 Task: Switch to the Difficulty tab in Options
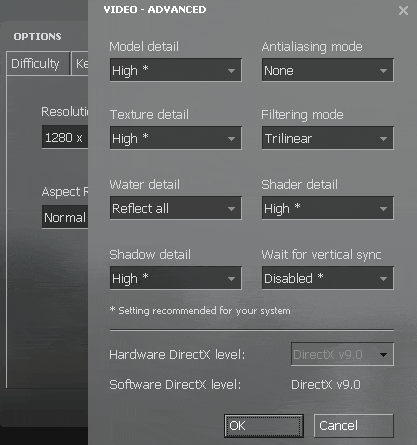pos(38,63)
